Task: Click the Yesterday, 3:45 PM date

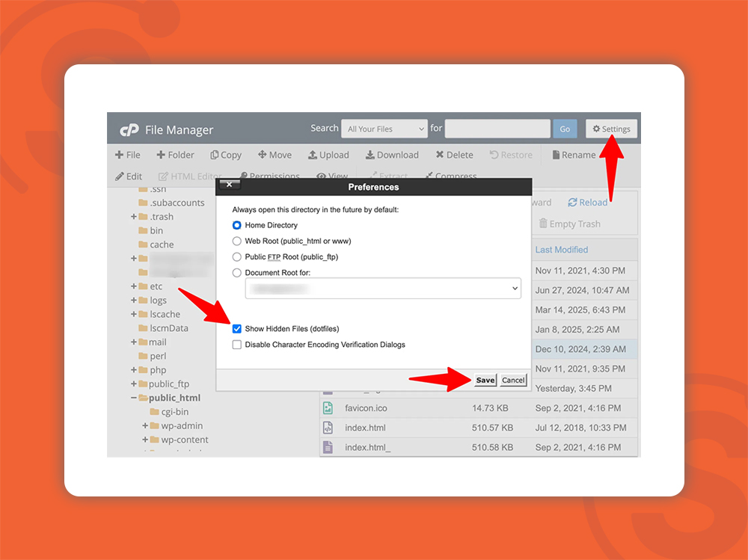Action: tap(574, 388)
